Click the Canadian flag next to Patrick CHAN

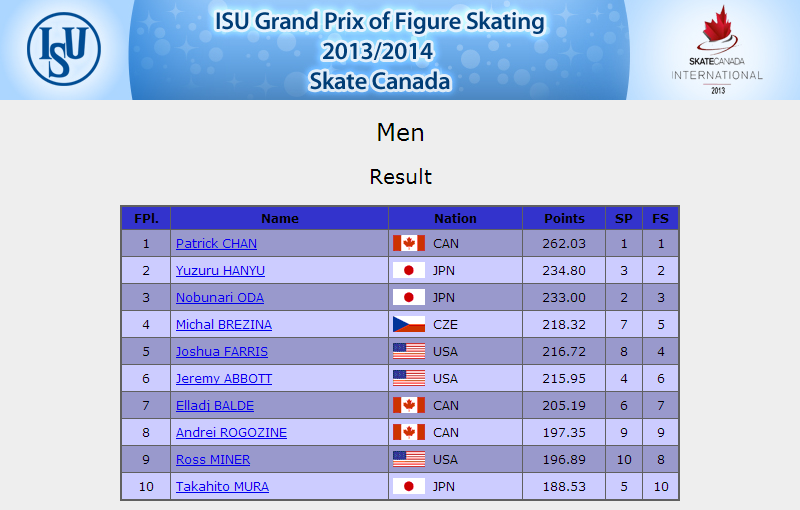coord(409,243)
